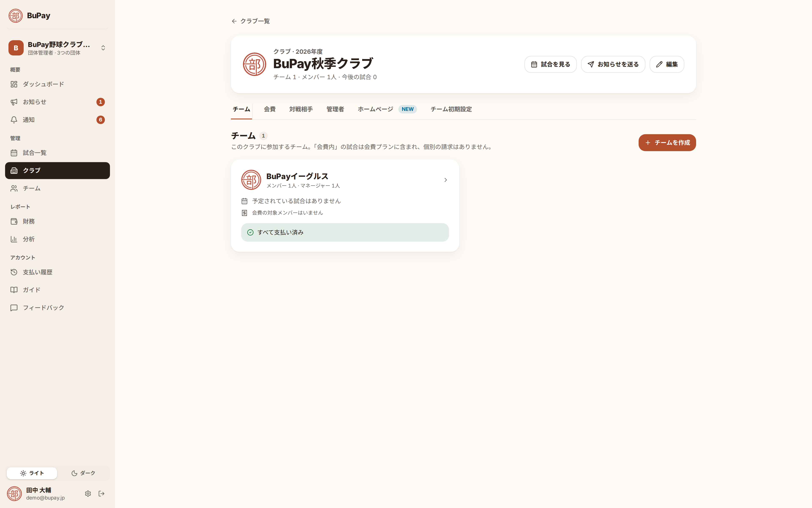Image resolution: width=812 pixels, height=508 pixels.
Task: Click the 編集 edit button
Action: click(x=667, y=64)
